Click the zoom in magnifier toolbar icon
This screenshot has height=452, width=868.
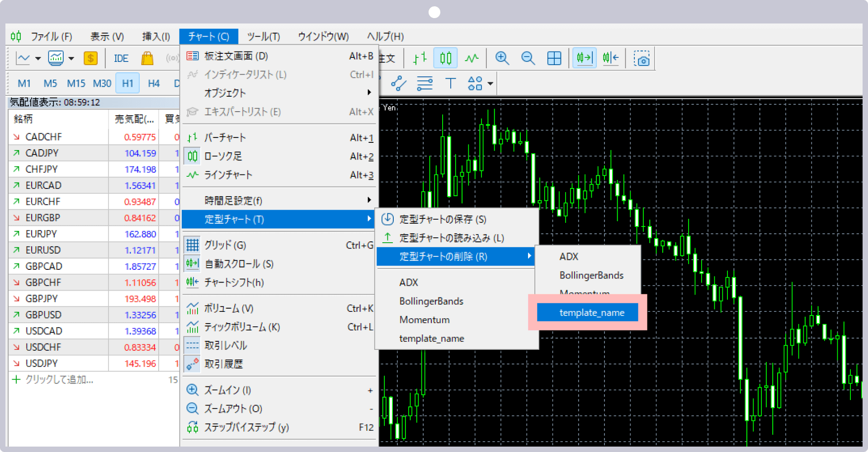[x=502, y=58]
